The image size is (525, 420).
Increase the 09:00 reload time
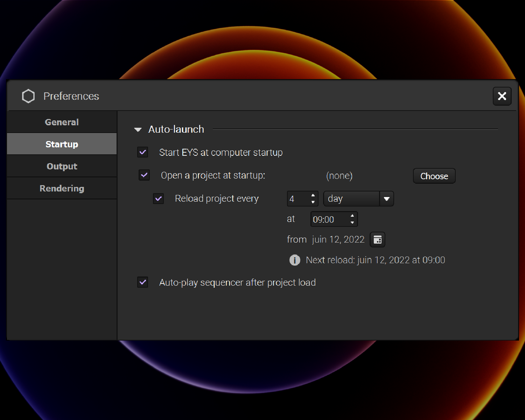(x=352, y=216)
